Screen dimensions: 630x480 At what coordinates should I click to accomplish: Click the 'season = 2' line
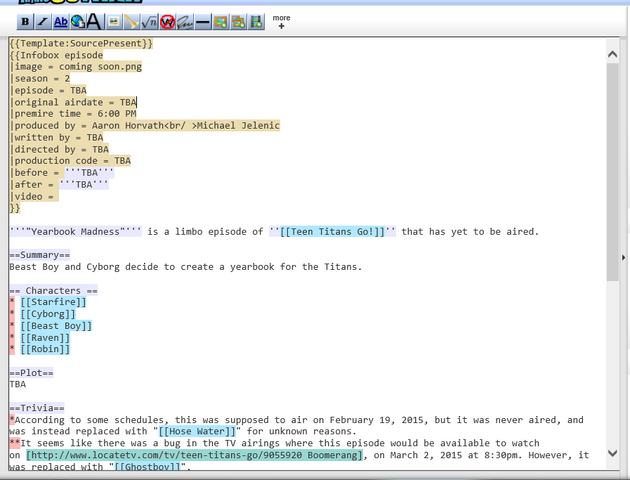(40, 78)
